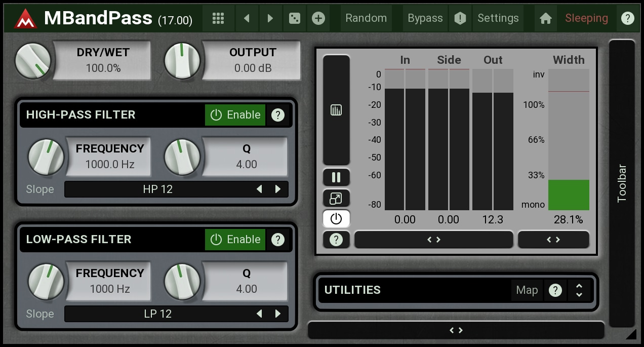Open the High-Pass Filter help icon
The width and height of the screenshot is (644, 347).
[277, 115]
